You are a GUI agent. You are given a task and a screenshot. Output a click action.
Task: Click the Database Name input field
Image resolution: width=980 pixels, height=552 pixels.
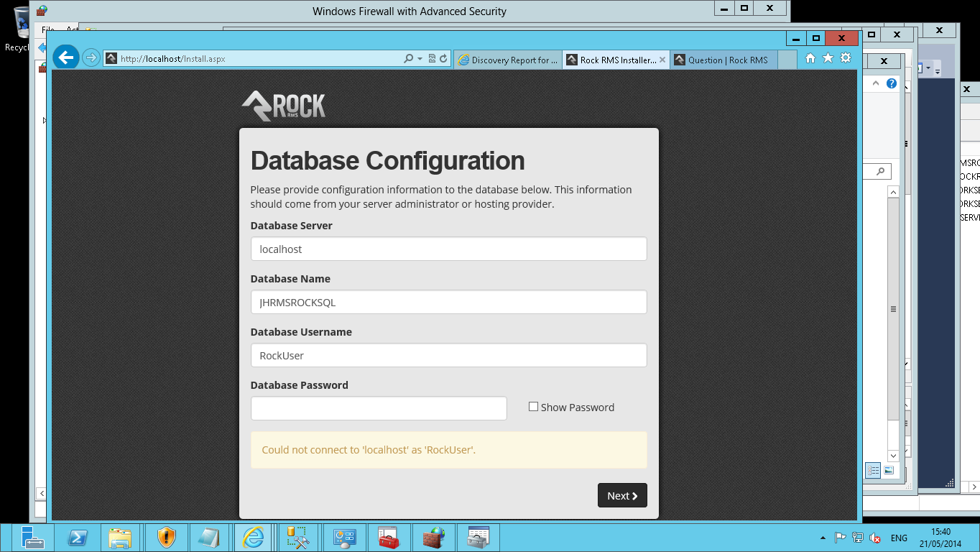pos(448,303)
